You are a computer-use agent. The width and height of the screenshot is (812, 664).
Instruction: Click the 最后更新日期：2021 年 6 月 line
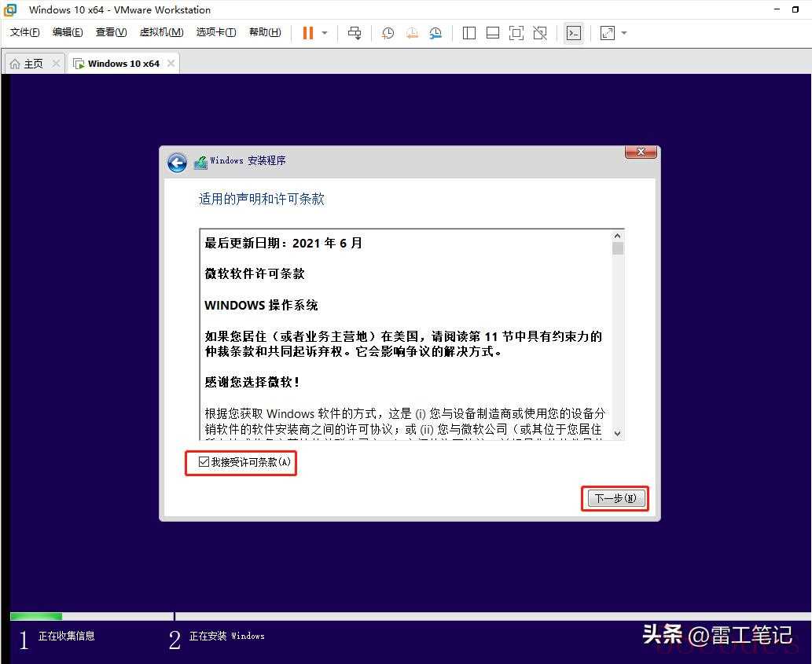283,244
